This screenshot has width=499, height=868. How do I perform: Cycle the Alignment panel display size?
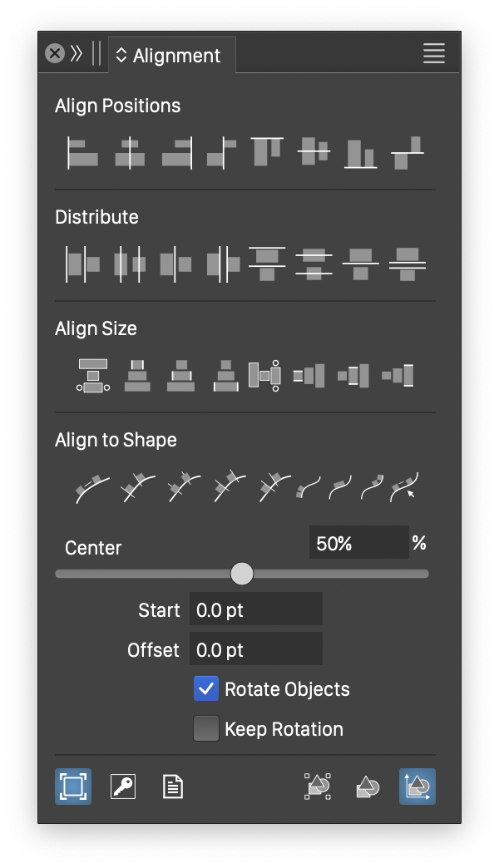[x=121, y=56]
